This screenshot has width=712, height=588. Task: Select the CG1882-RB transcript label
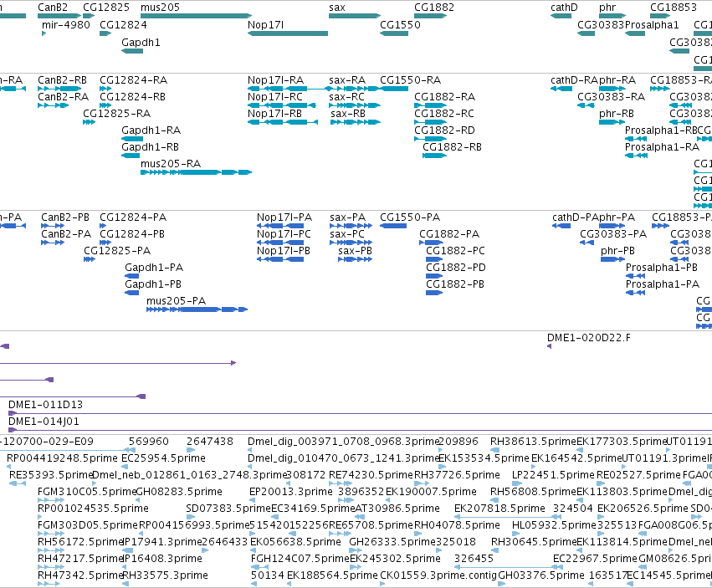click(453, 147)
